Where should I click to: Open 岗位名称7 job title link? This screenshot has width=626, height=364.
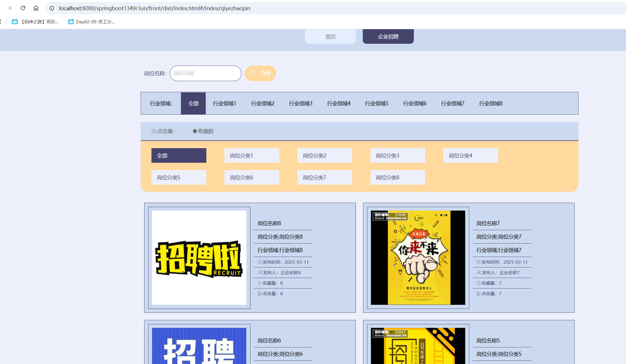488,223
